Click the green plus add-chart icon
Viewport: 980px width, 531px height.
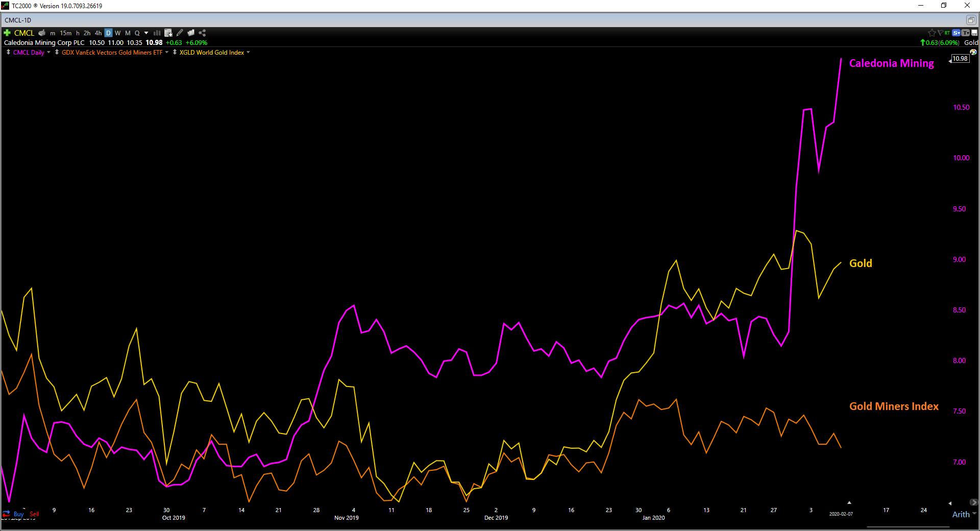[7, 33]
